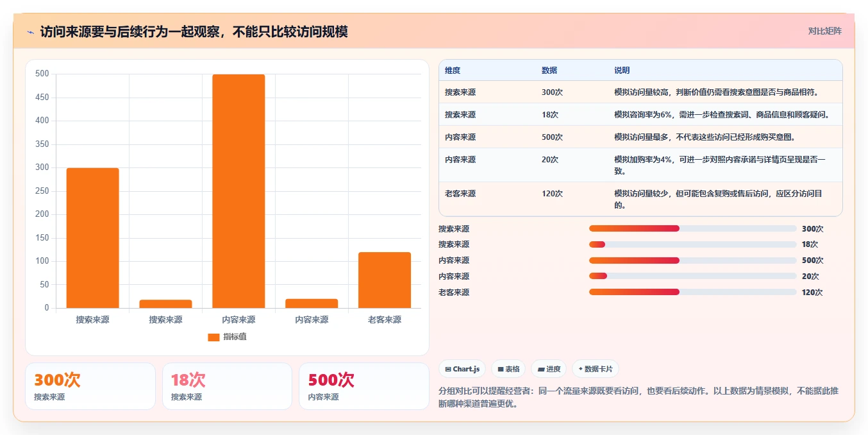Click the 老客来源 cell in the table
868x435 pixels.
(460, 194)
